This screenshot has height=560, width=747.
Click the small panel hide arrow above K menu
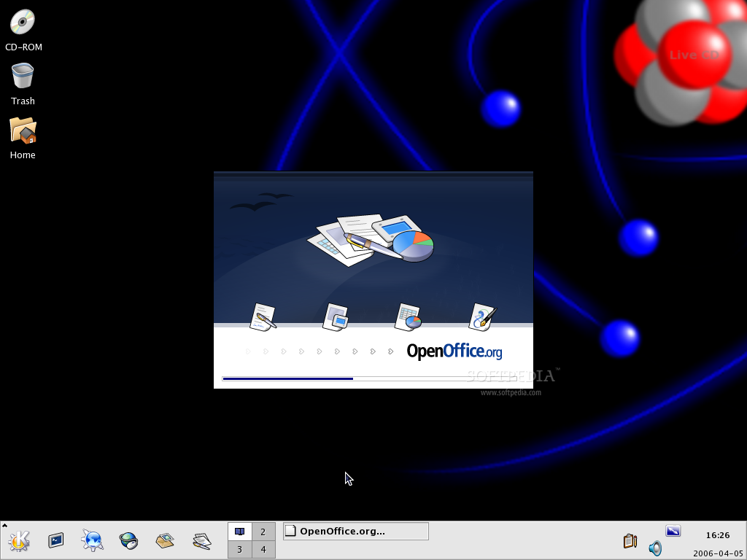click(x=4, y=525)
